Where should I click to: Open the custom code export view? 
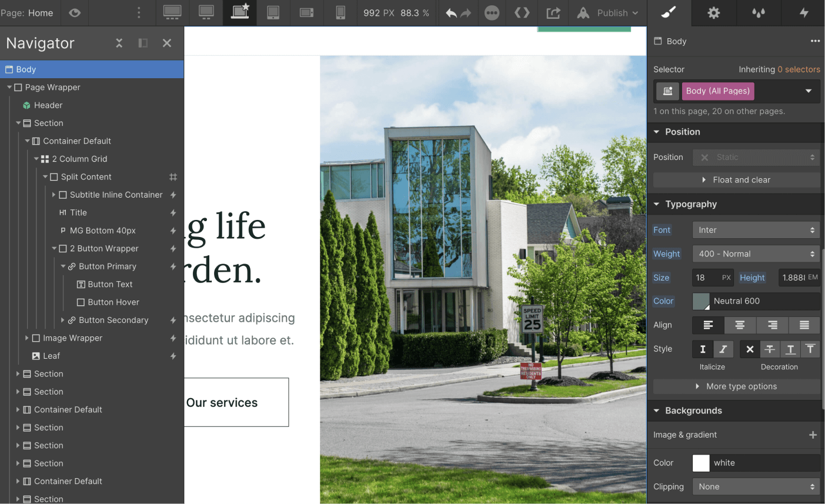click(x=522, y=12)
